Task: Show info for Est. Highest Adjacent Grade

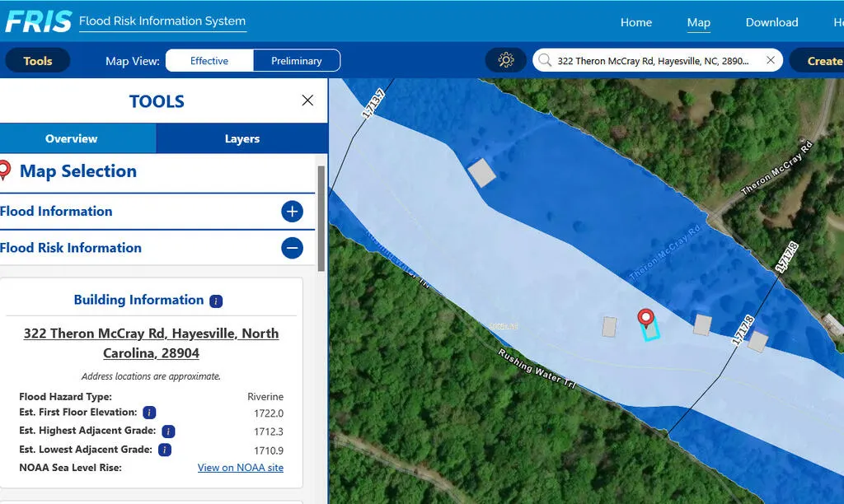Action: click(x=168, y=432)
